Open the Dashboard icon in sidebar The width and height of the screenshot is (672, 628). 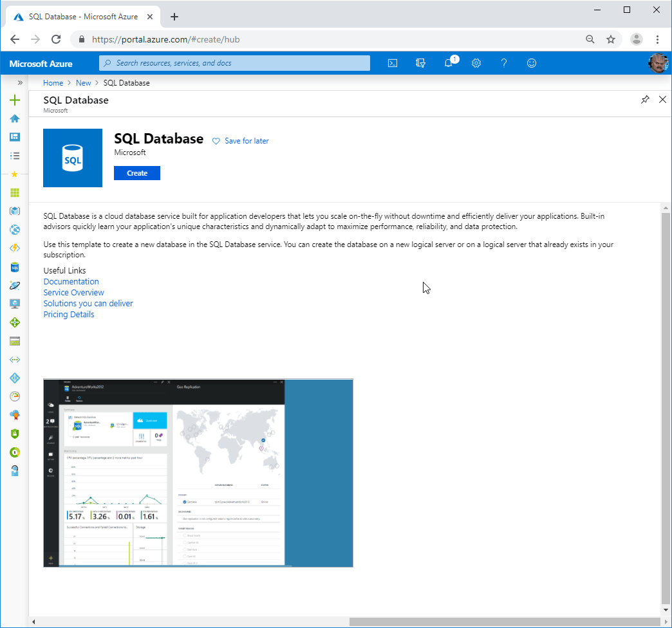tap(15, 137)
